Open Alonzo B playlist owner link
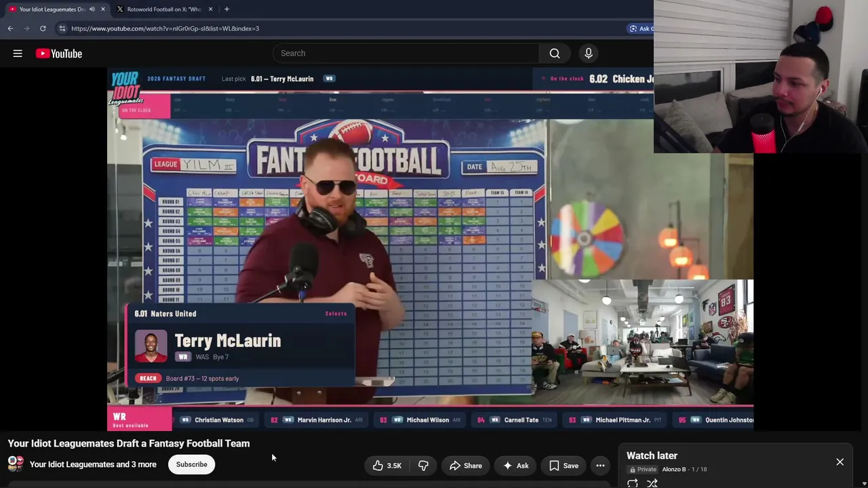The height and width of the screenshot is (488, 868). 674,469
